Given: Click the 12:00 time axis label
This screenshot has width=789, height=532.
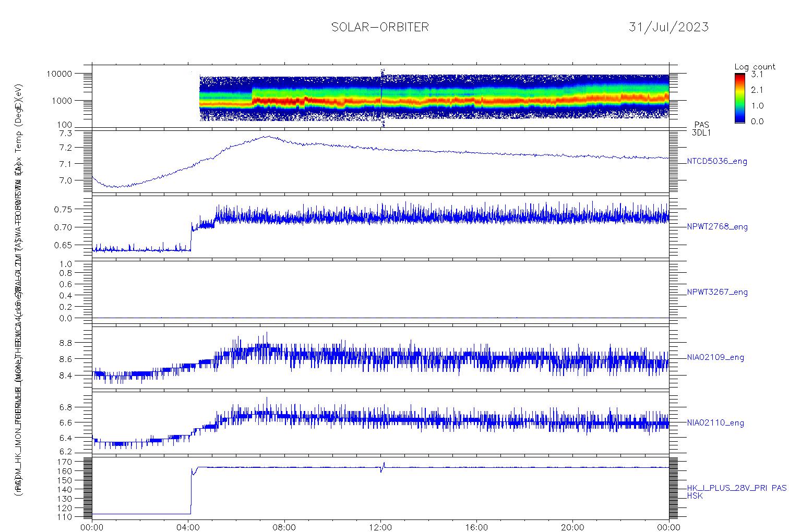Looking at the screenshot, I should pyautogui.click(x=380, y=527).
